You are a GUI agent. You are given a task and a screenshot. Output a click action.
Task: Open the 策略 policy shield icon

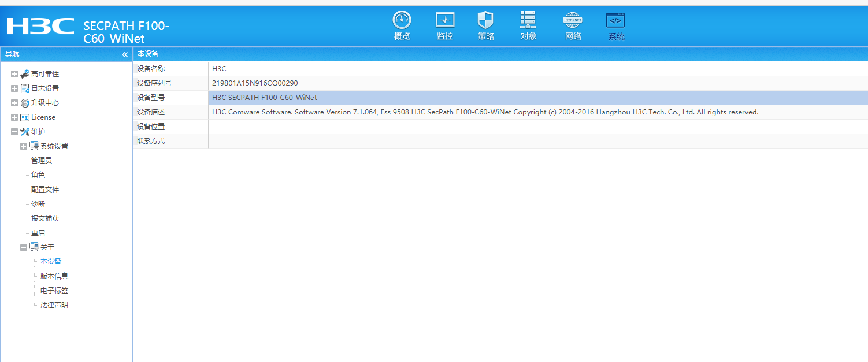(x=485, y=20)
